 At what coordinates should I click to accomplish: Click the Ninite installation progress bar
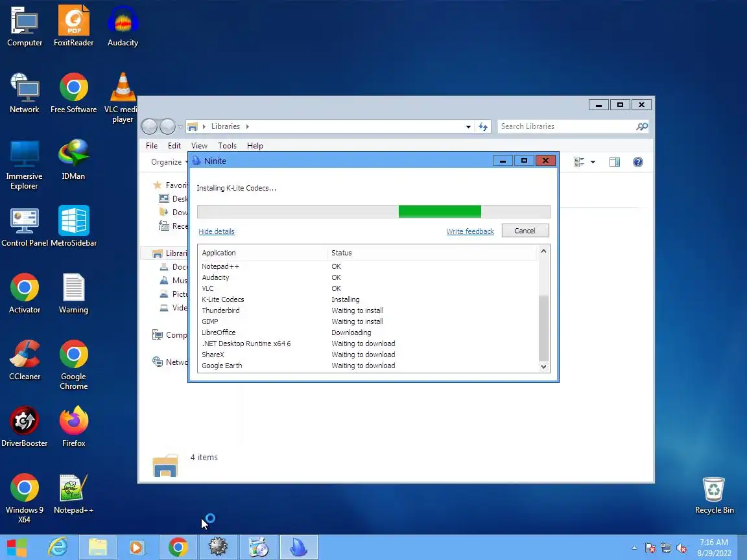[x=373, y=211]
